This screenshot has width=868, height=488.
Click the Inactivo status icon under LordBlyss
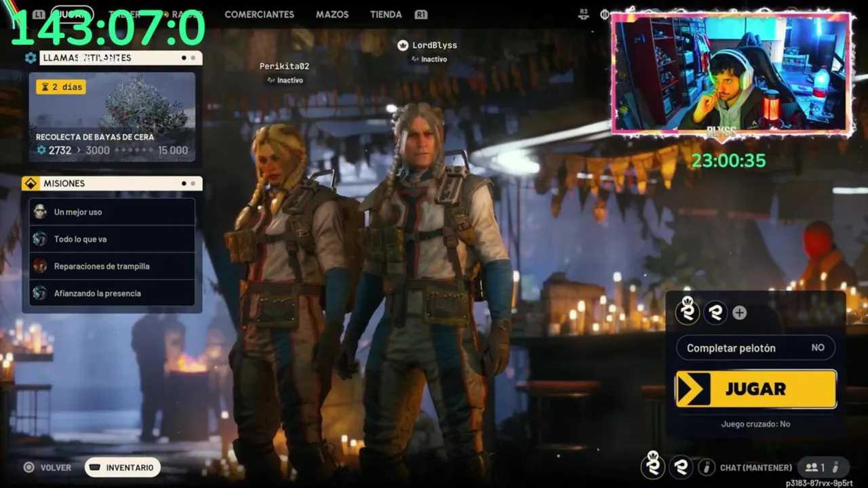point(414,60)
